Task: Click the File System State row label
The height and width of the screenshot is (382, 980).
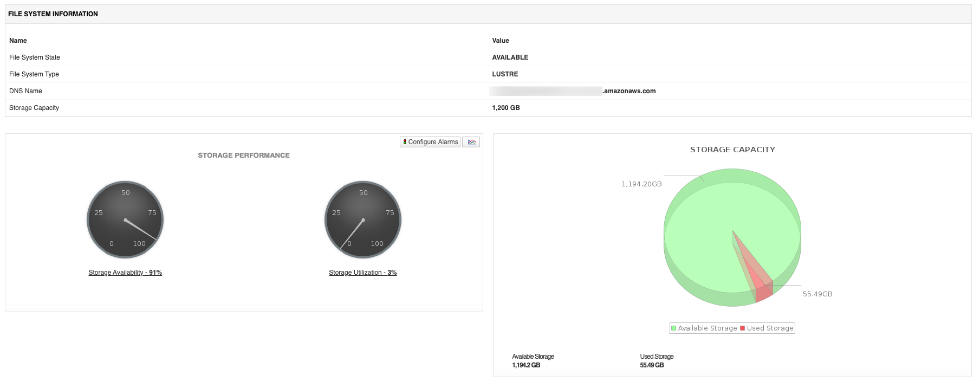Action: click(x=35, y=57)
